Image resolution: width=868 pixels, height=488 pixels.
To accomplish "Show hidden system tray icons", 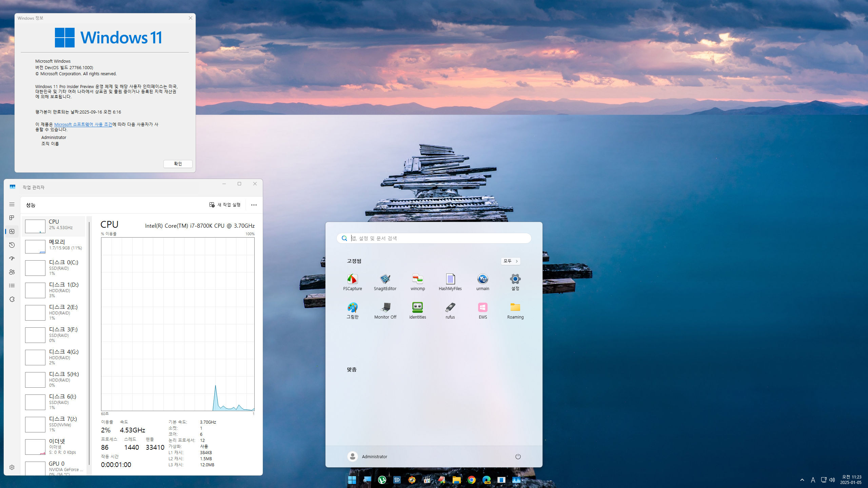I will [x=802, y=480].
